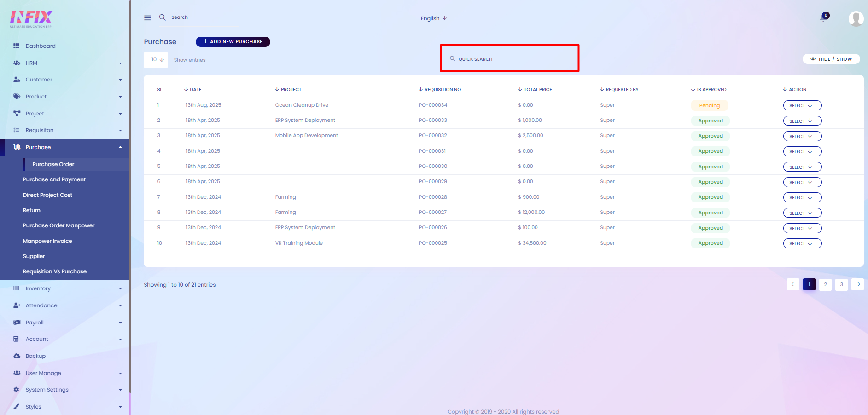Viewport: 868px width, 415px height.
Task: Open Purchase And Payment menu item
Action: [54, 179]
